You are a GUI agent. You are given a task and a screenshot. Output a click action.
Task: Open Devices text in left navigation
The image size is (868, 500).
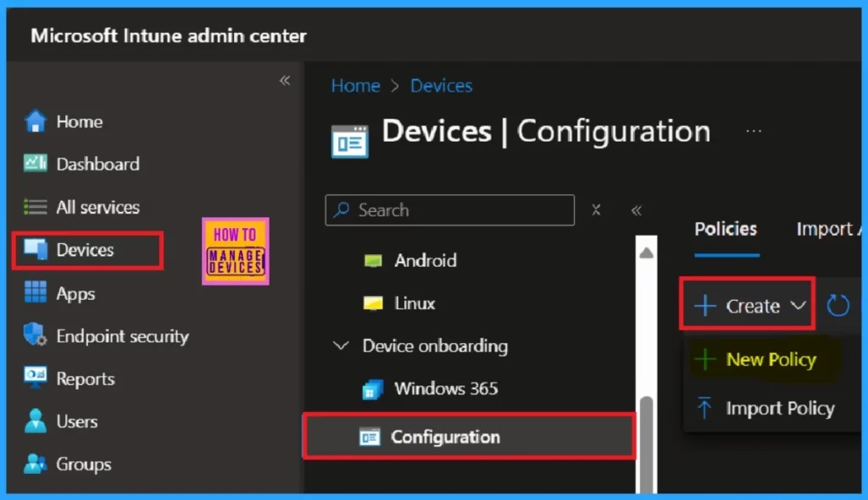[85, 250]
